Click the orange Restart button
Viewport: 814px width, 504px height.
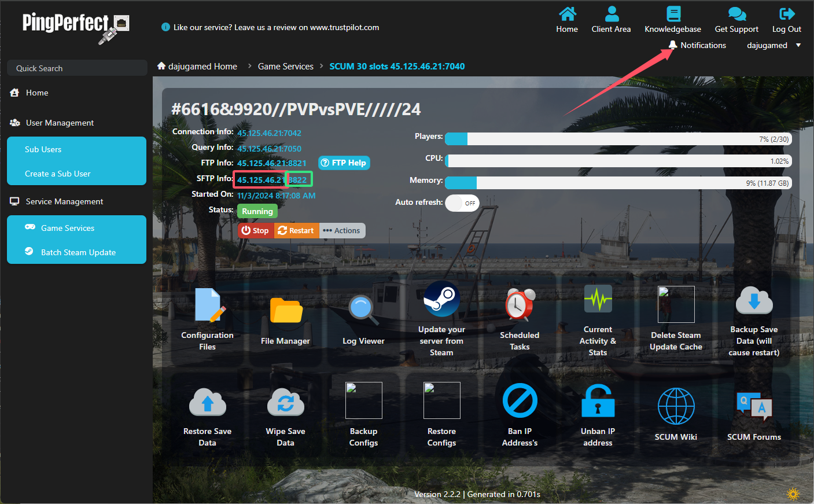pos(296,231)
